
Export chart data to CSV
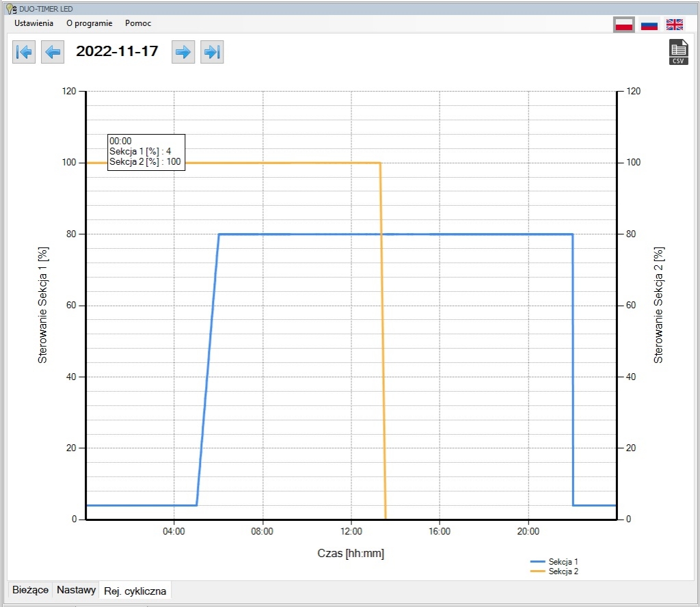tap(678, 52)
